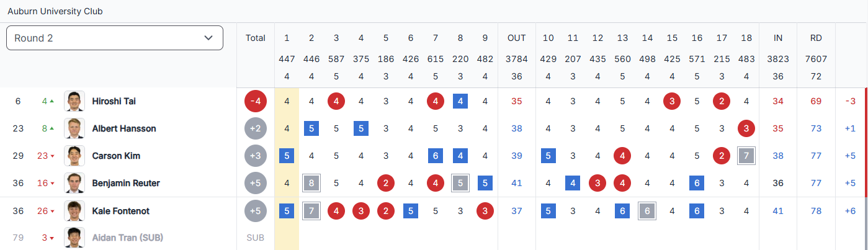
Task: Click Albert Hansson's avatar photo
Action: (74, 128)
